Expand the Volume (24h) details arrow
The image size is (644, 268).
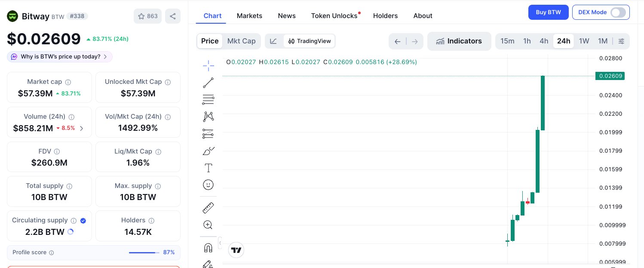pos(82,128)
